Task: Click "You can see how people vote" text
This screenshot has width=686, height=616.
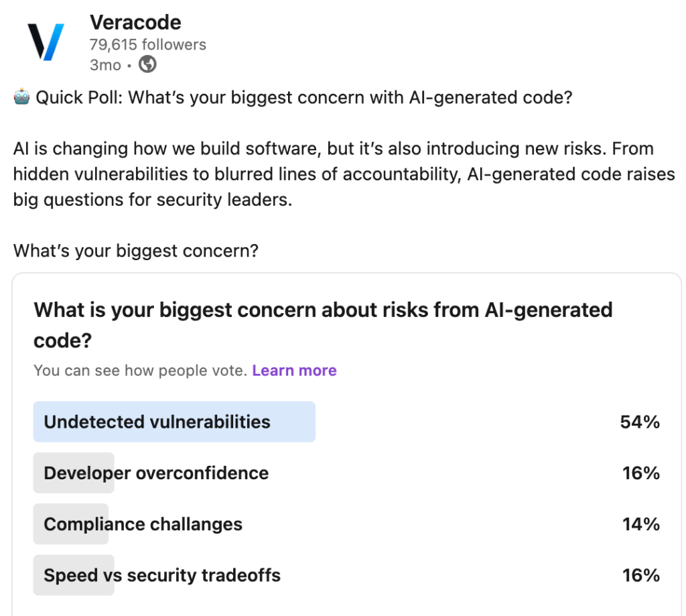Action: 140,371
